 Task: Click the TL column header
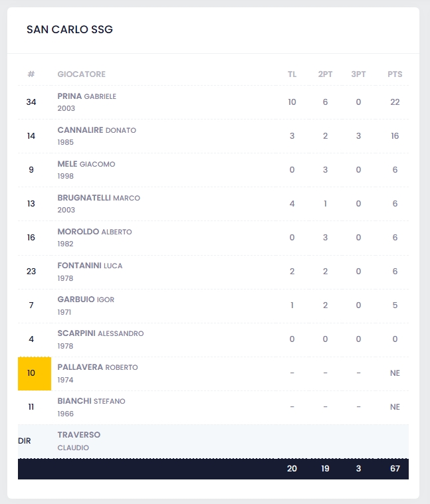point(292,74)
